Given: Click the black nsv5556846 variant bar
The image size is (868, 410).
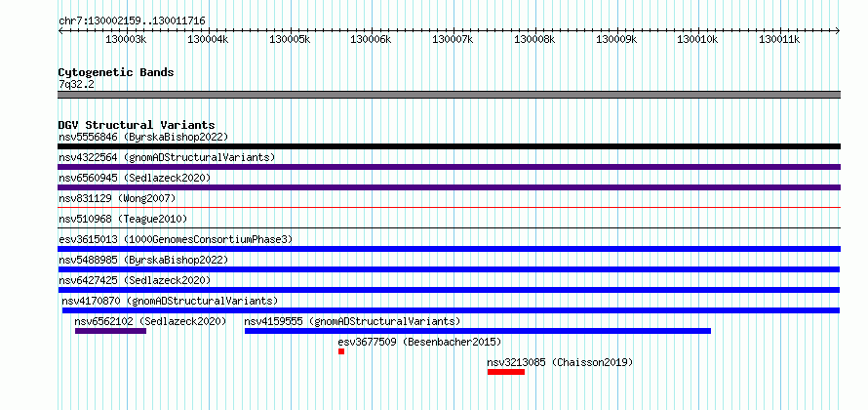Looking at the screenshot, I should (x=450, y=146).
